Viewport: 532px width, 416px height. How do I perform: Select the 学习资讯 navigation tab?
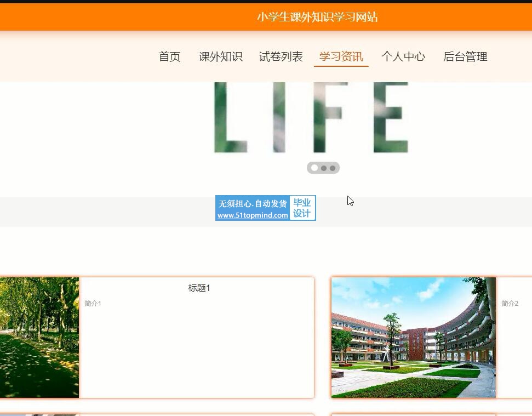click(341, 56)
